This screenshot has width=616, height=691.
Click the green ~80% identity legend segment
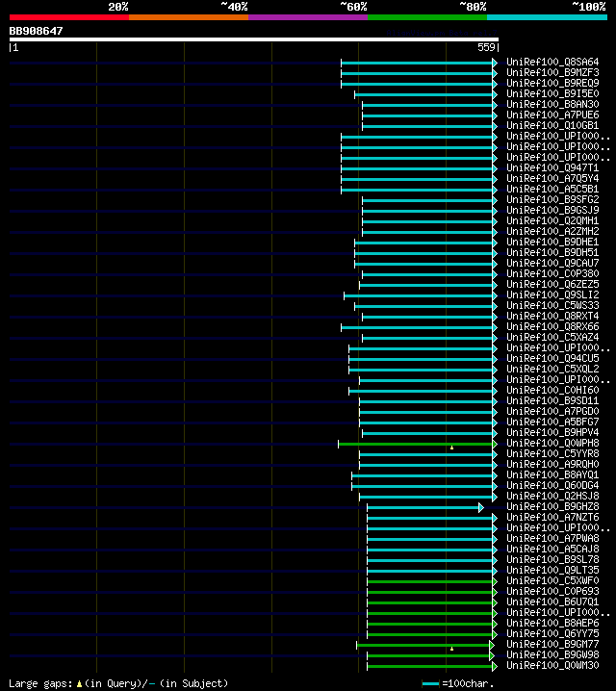427,17
